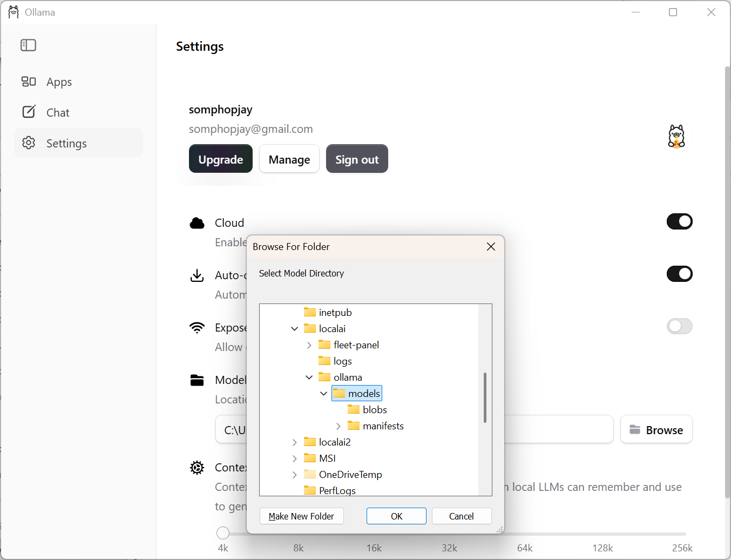Select the localai2 folder icon

coord(310,442)
